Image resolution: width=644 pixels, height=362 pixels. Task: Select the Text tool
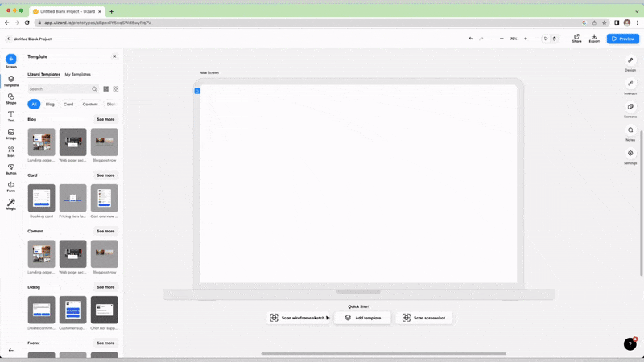[x=11, y=115]
